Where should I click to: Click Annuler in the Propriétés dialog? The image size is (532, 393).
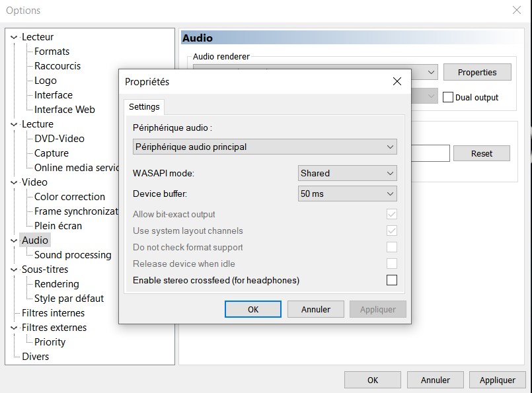315,309
